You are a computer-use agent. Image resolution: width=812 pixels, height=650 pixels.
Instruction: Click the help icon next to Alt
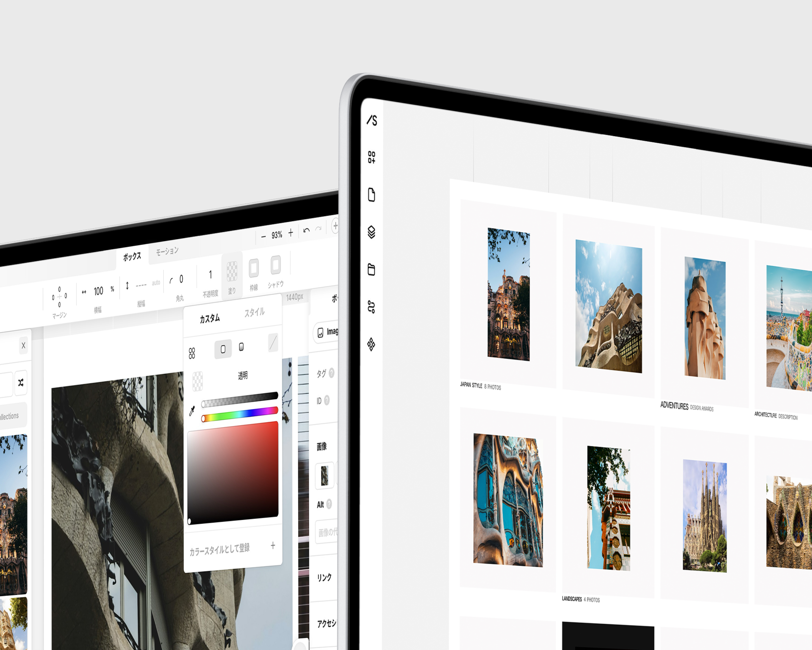point(329,504)
